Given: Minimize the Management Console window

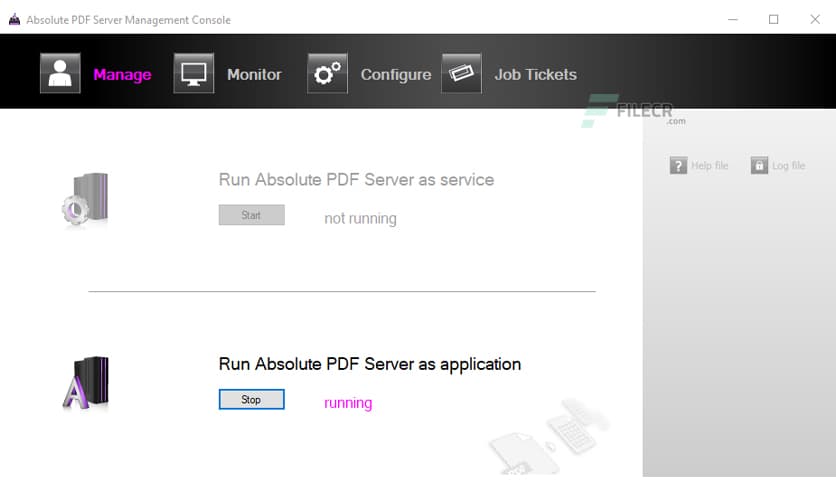Looking at the screenshot, I should tap(733, 20).
